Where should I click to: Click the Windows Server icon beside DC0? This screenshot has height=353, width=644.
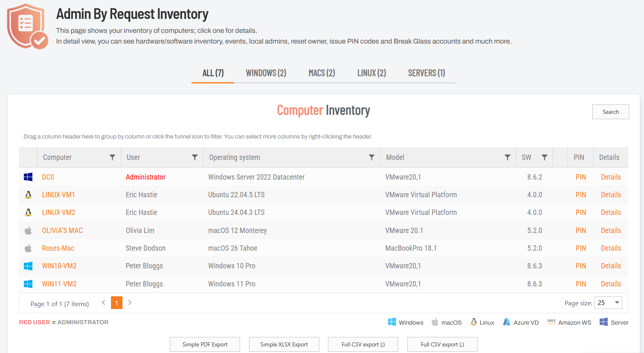pos(28,177)
